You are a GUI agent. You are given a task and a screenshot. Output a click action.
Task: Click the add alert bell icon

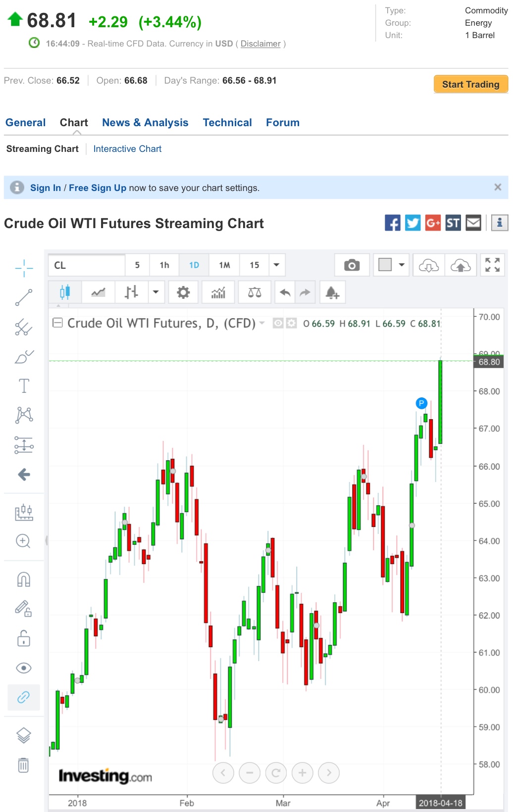332,292
